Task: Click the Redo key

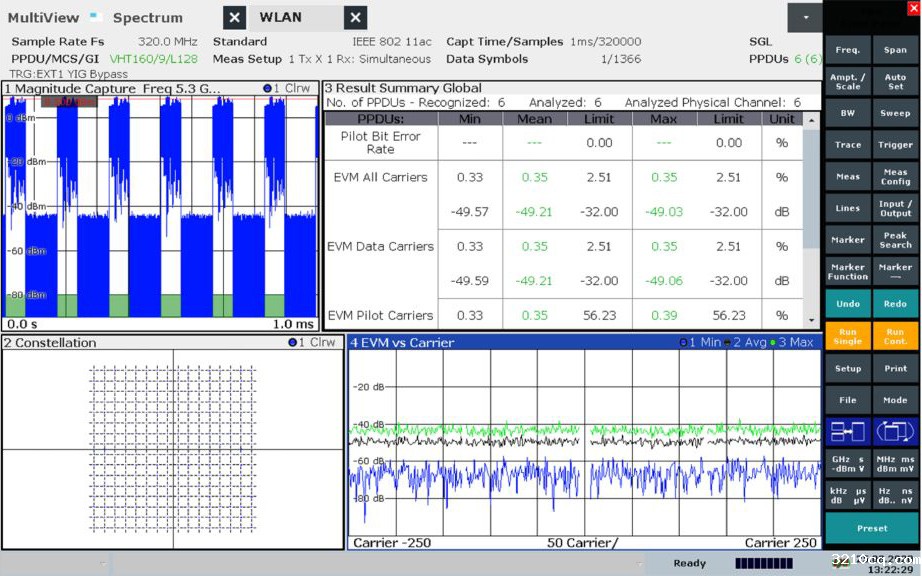Action: [895, 304]
